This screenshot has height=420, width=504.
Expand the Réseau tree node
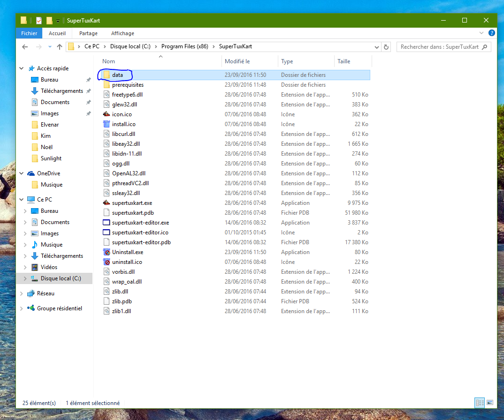point(22,293)
